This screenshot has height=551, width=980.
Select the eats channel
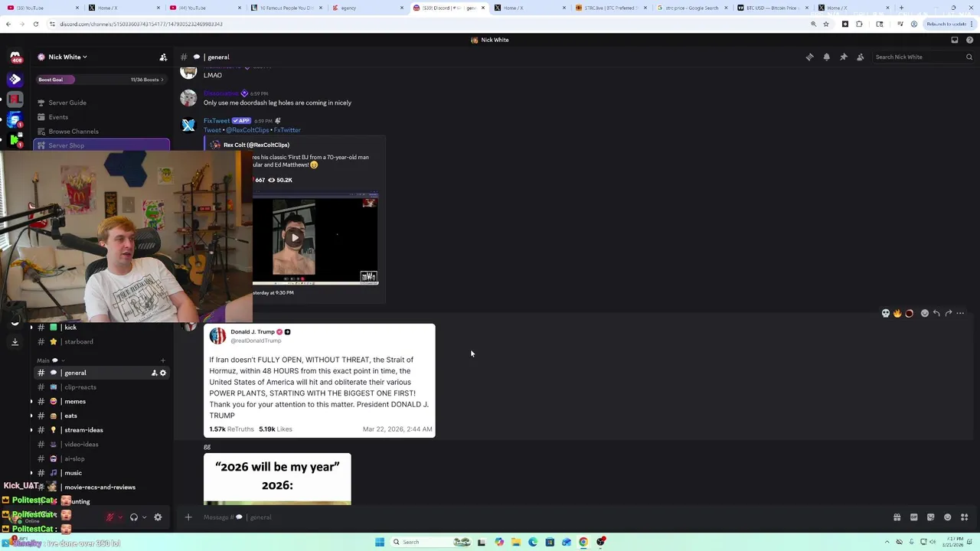(70, 416)
